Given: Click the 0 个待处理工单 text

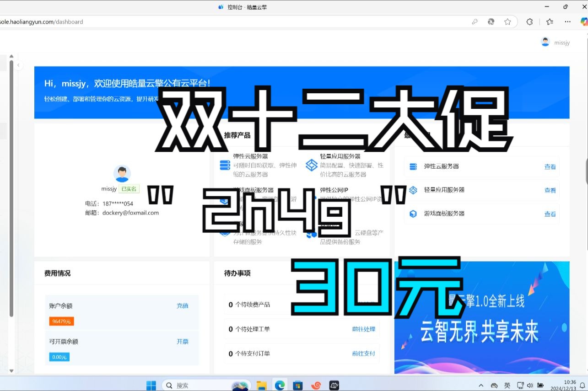Looking at the screenshot, I should [249, 329].
